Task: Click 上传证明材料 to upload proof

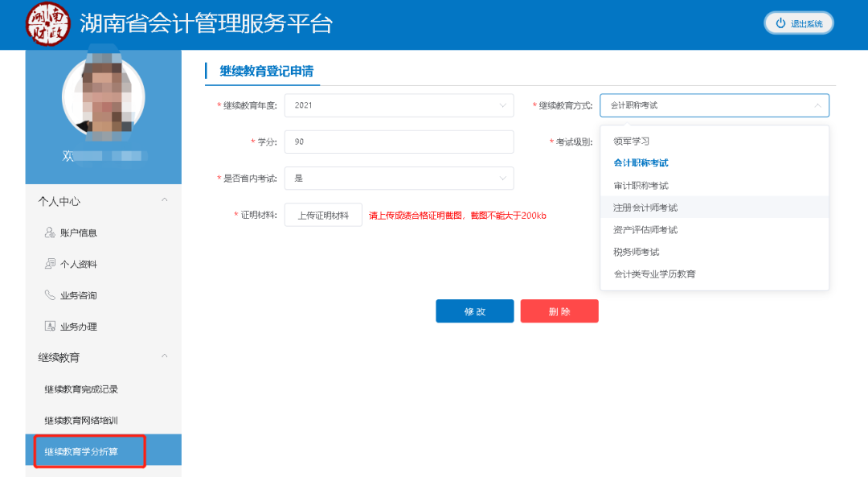Action: [323, 214]
